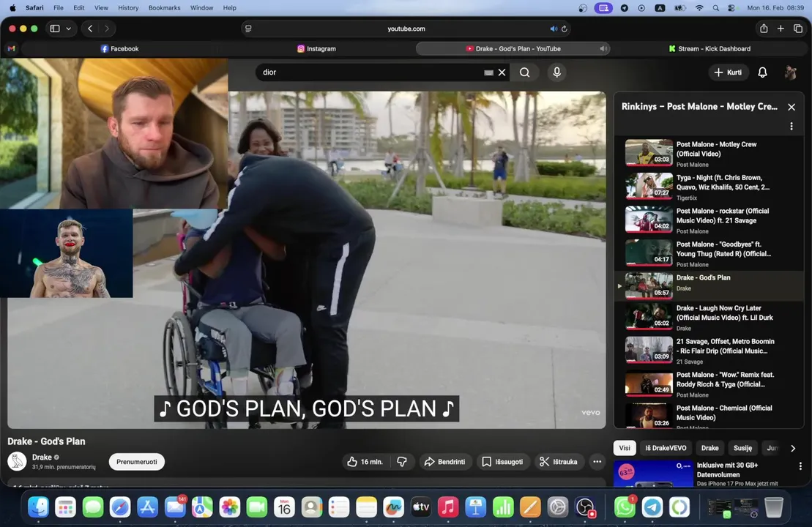
Task: Click the Bendrinti share button
Action: [x=445, y=462]
